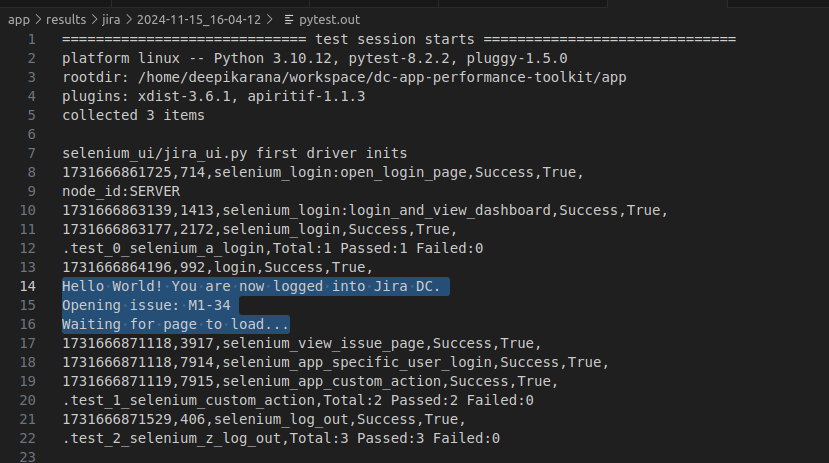Open the jira breadcrumb segment
This screenshot has height=463, width=829.
point(118,19)
